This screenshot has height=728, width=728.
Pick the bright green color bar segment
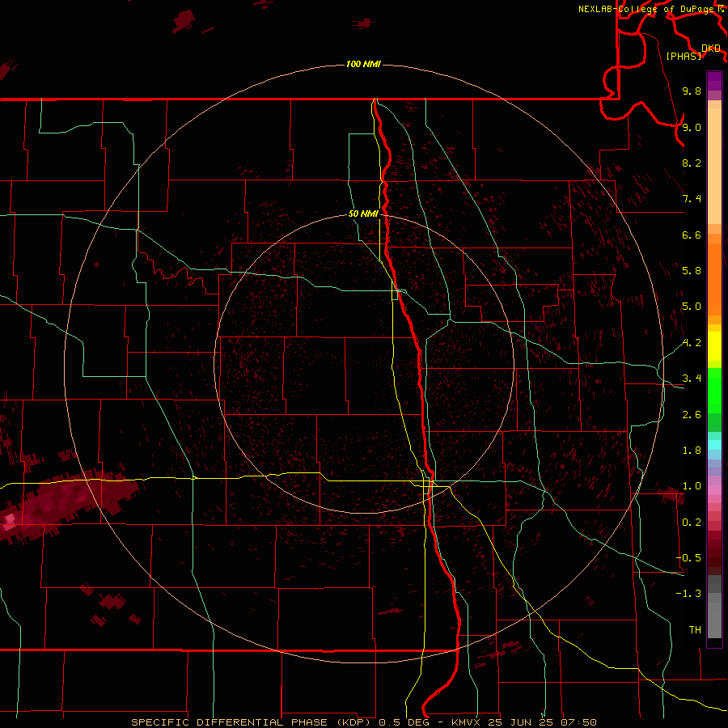714,392
